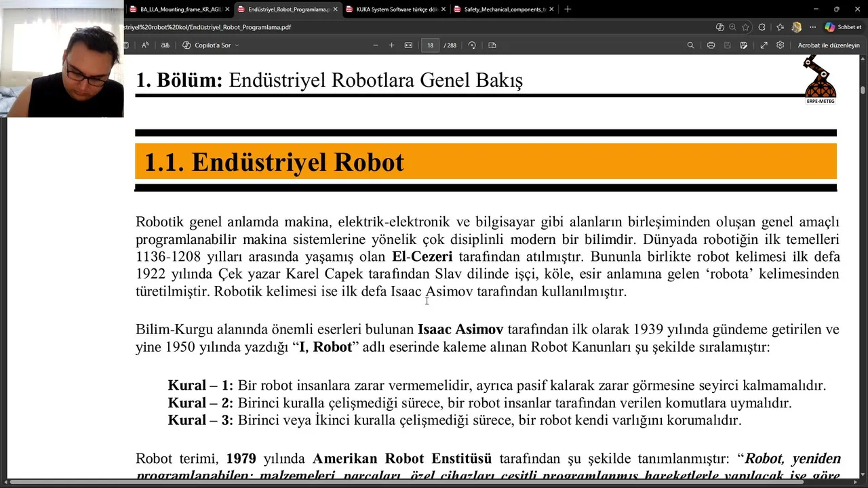This screenshot has width=868, height=488.
Task: Click the ERPE-METEG robot logo
Action: 821,80
